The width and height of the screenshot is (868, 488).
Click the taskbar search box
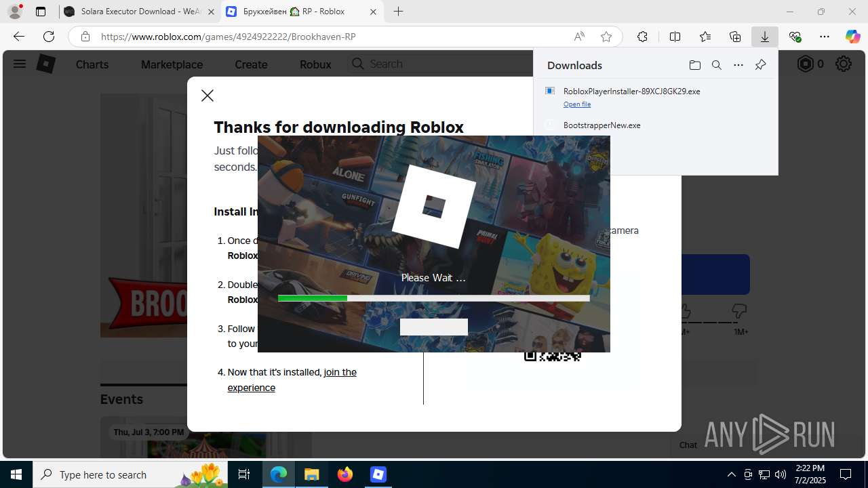tap(130, 474)
